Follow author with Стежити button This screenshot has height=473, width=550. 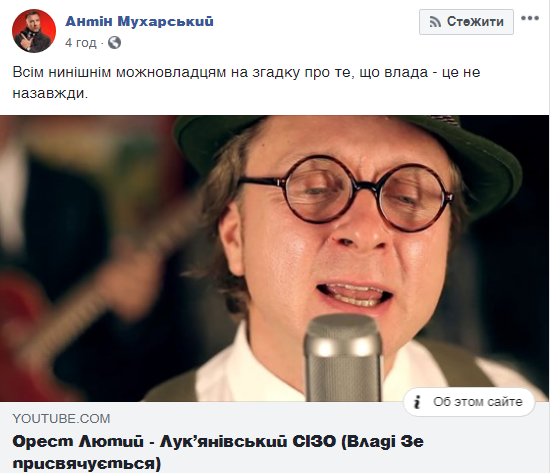coord(466,22)
